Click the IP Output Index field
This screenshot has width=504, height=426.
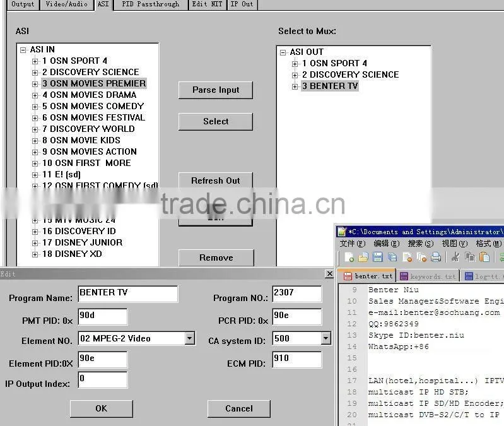click(103, 380)
